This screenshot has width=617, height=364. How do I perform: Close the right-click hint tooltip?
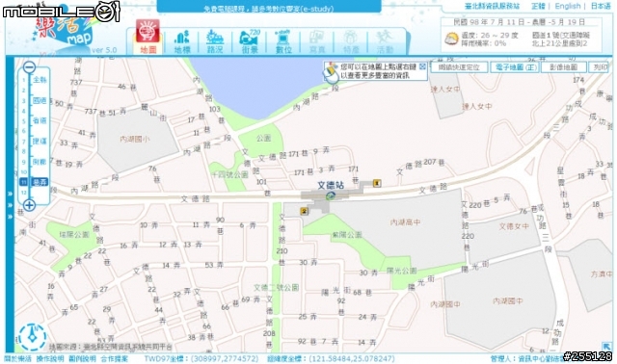[422, 66]
